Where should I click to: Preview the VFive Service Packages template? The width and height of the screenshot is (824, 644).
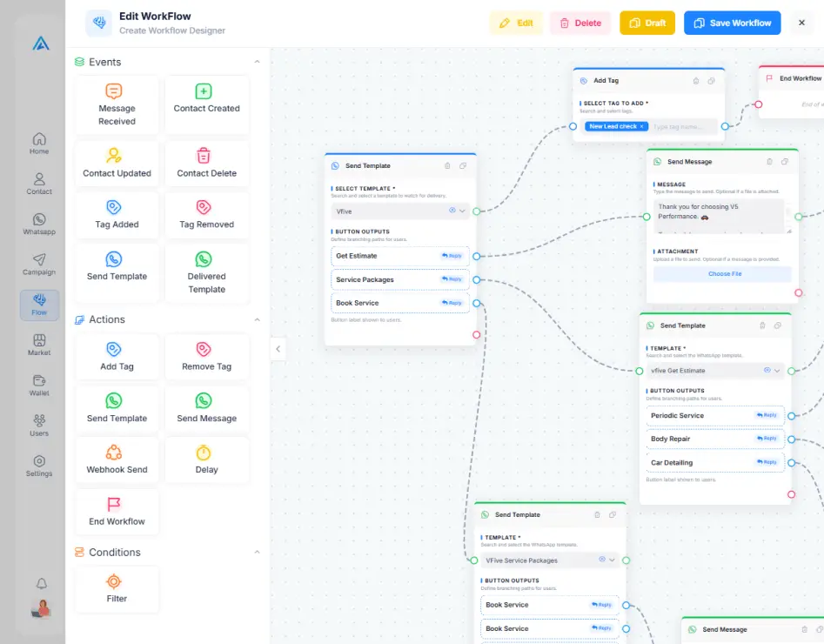tap(602, 560)
